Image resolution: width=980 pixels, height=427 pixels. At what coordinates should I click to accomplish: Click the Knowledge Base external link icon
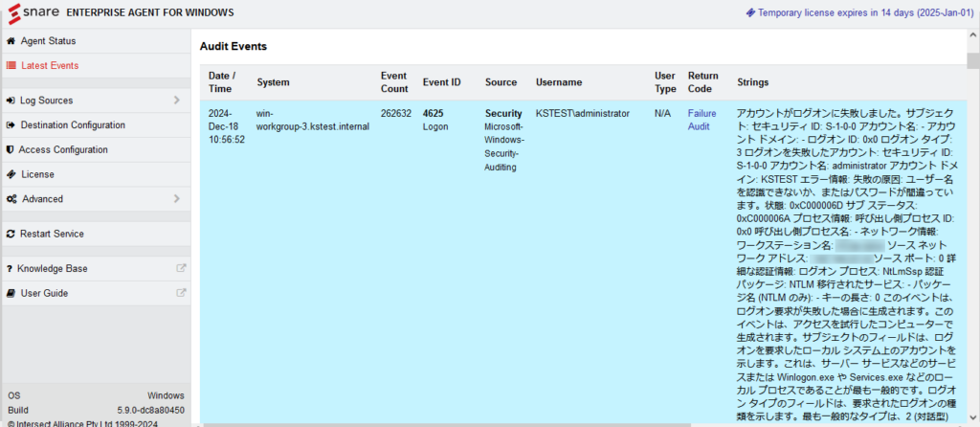181,268
